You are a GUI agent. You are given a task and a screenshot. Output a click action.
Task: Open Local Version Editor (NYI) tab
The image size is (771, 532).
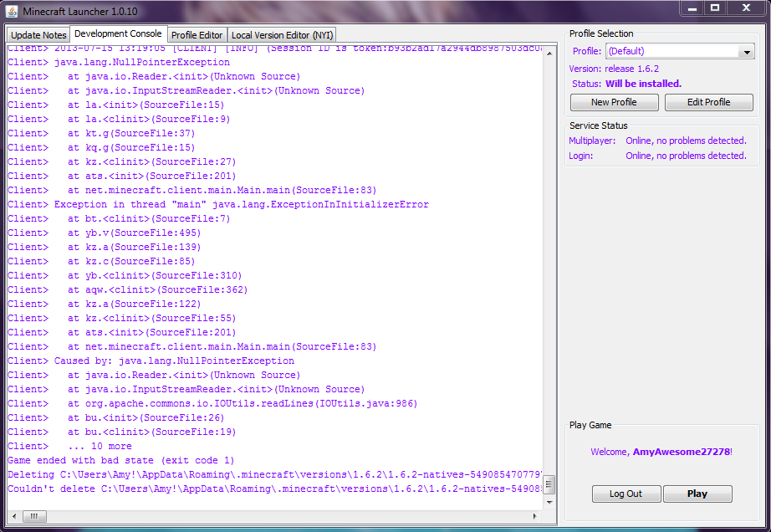coord(283,35)
